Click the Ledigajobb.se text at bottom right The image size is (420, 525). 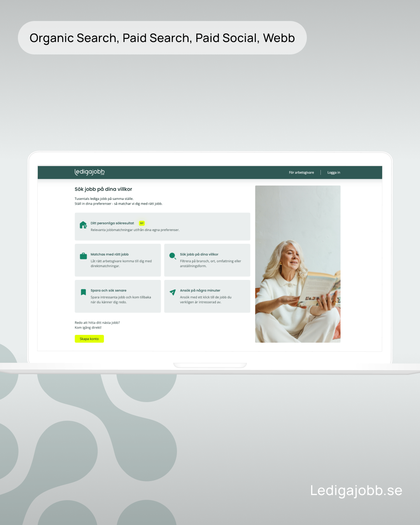pyautogui.click(x=356, y=491)
